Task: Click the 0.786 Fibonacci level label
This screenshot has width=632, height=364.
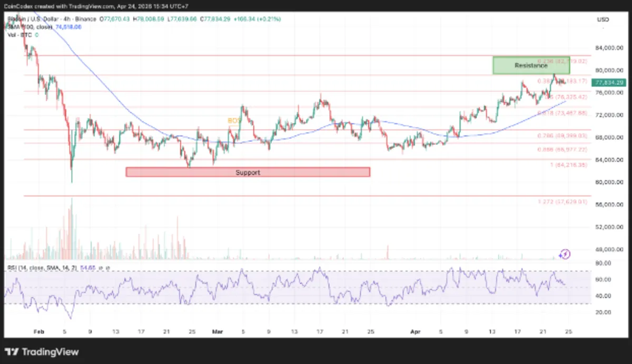Action: pyautogui.click(x=562, y=135)
